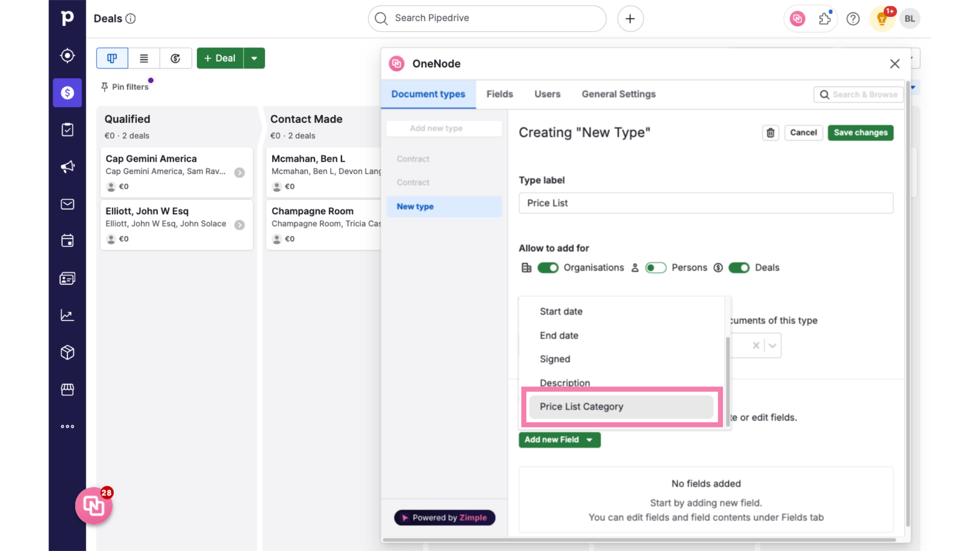Switch to the Fields tab
The image size is (980, 551).
[x=500, y=94]
